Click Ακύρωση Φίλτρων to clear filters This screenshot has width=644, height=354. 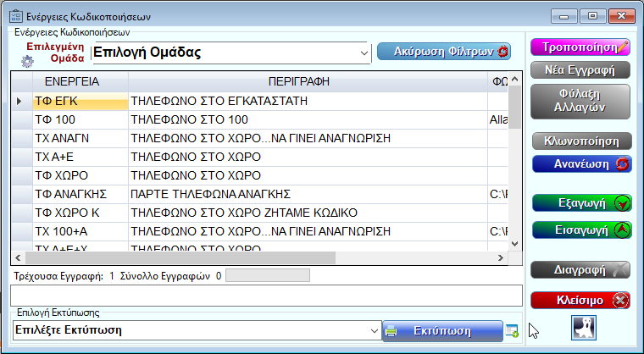(x=444, y=52)
